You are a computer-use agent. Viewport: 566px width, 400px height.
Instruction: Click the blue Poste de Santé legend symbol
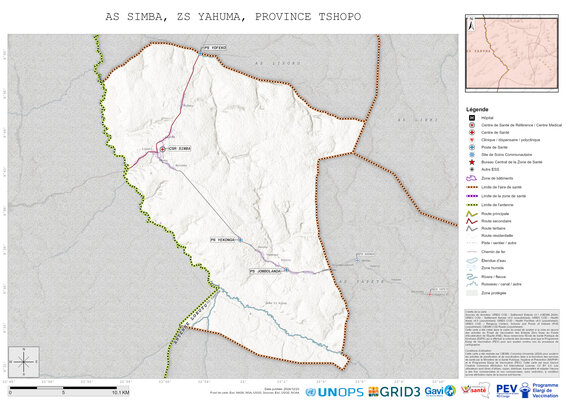(x=471, y=147)
